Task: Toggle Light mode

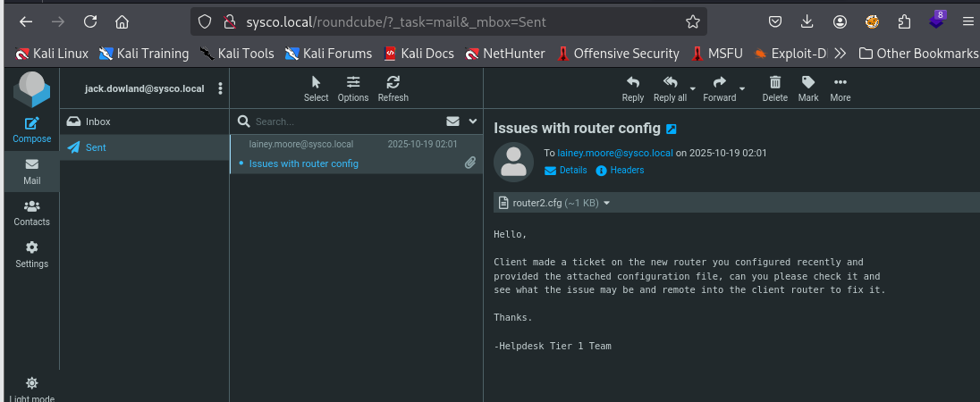Action: pos(32,390)
